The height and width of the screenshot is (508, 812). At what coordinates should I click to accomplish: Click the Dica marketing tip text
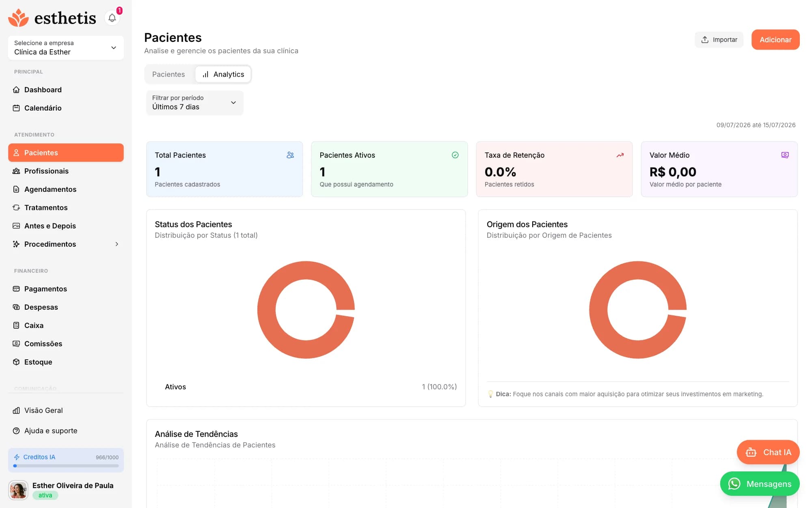pos(625,394)
